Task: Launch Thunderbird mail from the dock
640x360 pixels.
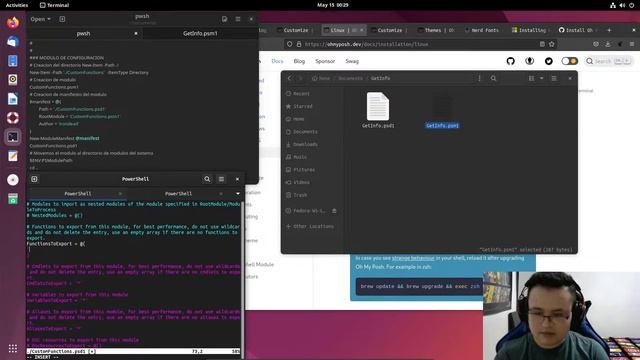Action: (13, 42)
